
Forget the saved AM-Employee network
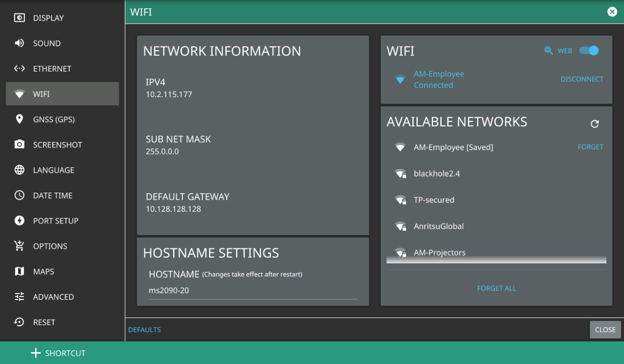tap(590, 147)
